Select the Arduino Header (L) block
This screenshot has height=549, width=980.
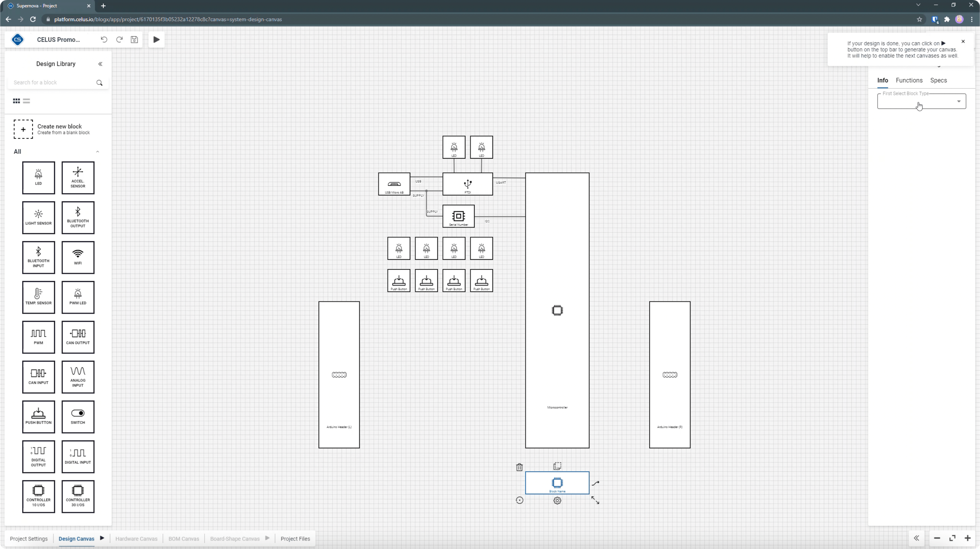tap(339, 375)
